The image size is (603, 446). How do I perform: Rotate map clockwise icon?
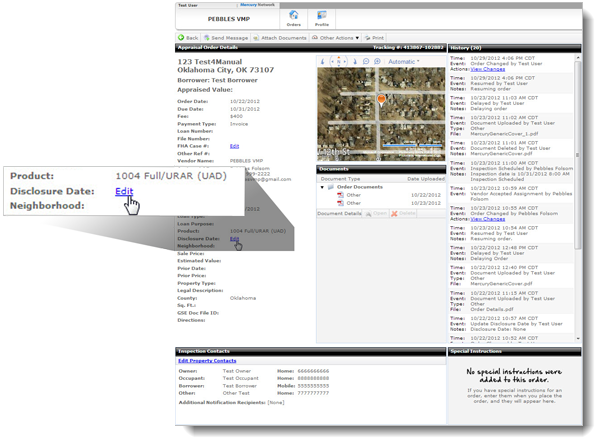355,62
